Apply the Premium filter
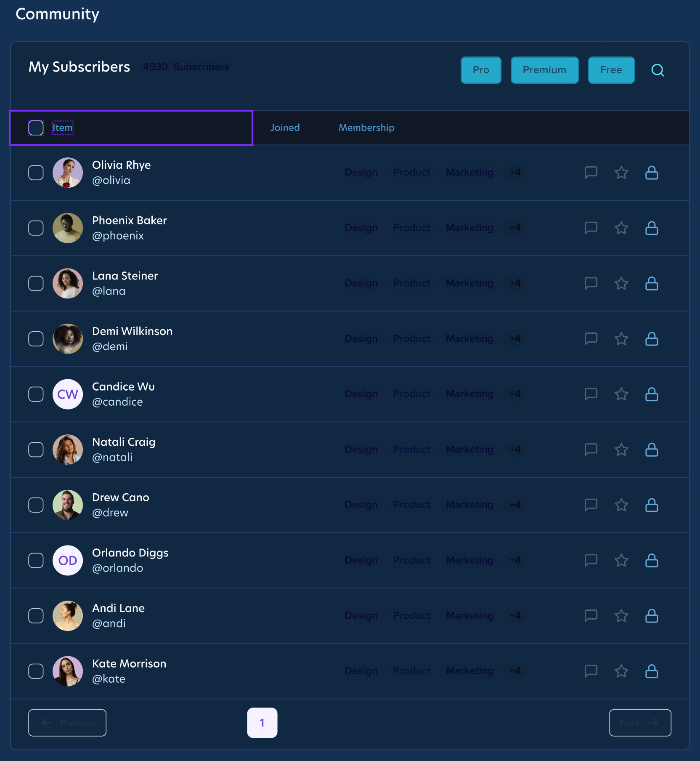700x761 pixels. (544, 70)
